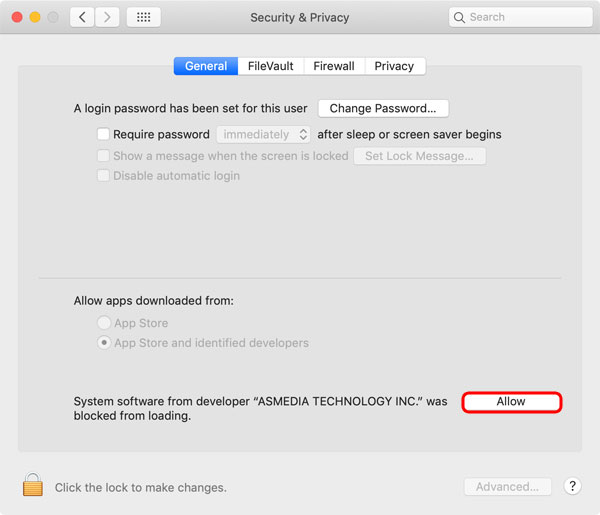600x515 pixels.
Task: Enable the Require password checkbox
Action: (x=103, y=134)
